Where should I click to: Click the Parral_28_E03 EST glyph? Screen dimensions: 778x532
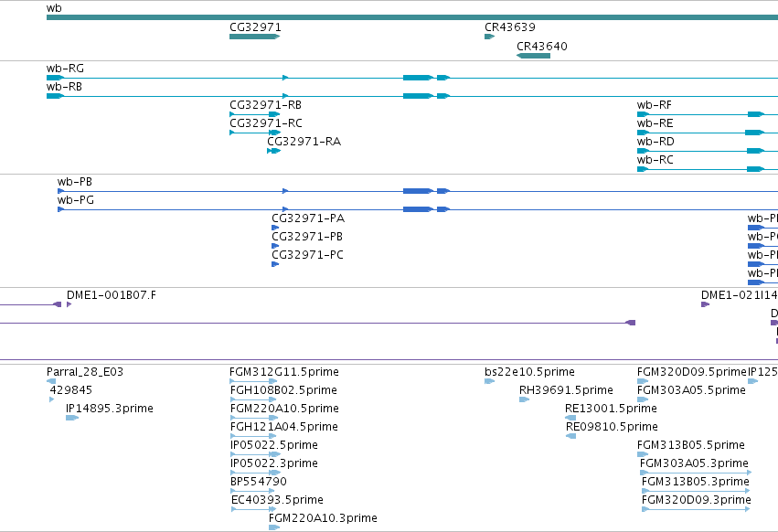(x=51, y=381)
